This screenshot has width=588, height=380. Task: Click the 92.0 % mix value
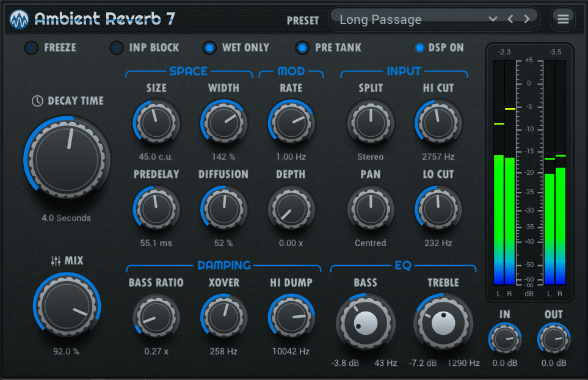click(66, 351)
